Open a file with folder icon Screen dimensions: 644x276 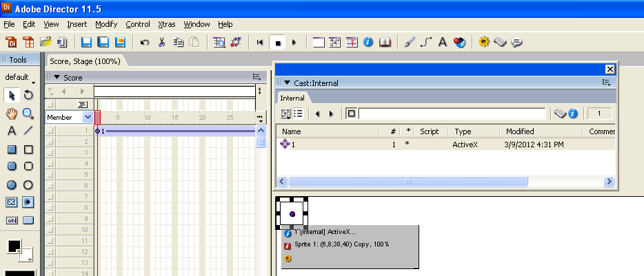[x=46, y=42]
